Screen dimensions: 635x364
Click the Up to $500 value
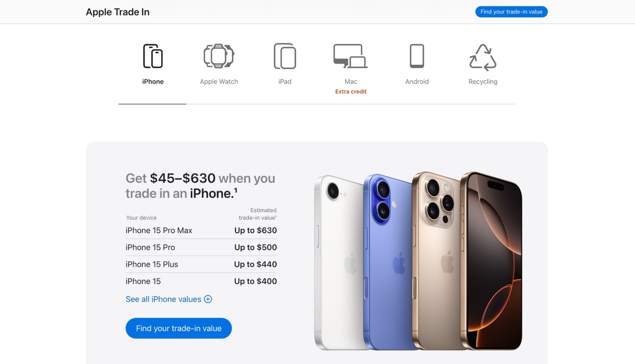[255, 248]
